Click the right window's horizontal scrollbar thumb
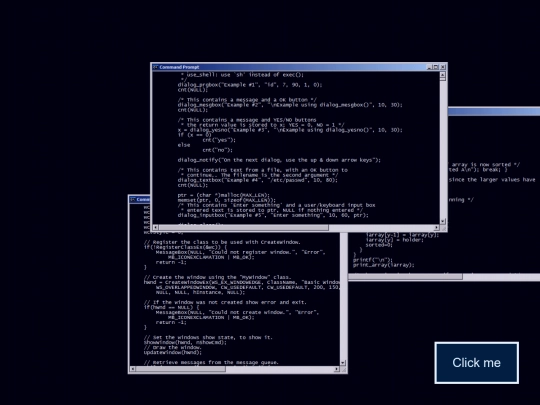The height and width of the screenshot is (405, 540). click(406, 277)
